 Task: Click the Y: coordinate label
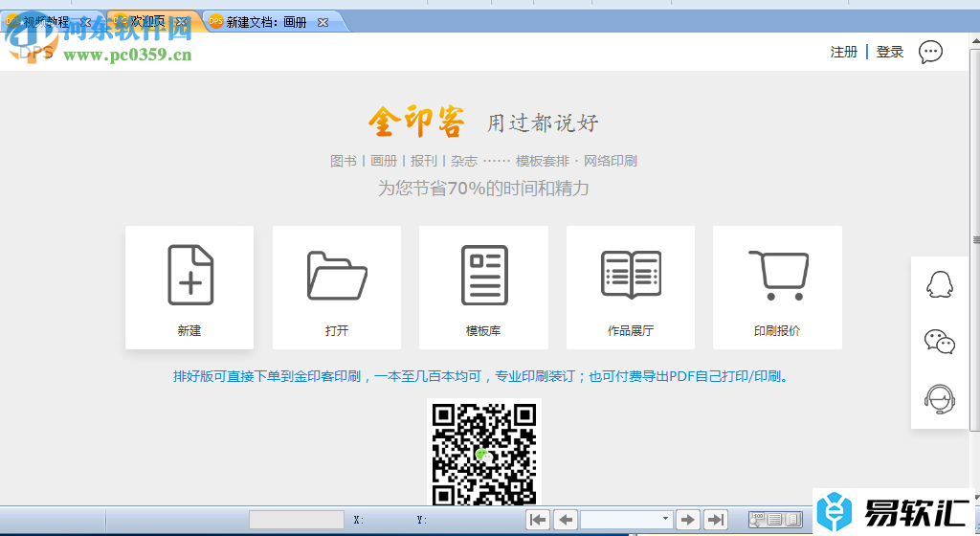pyautogui.click(x=422, y=520)
